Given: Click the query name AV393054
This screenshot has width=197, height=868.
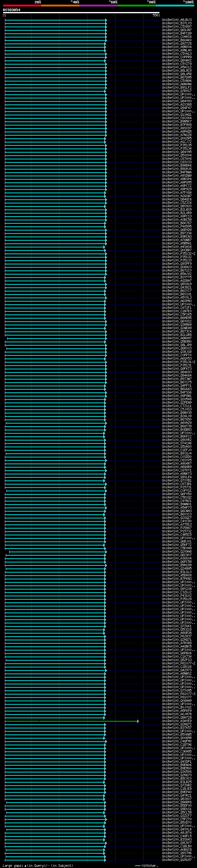Looking at the screenshot, I should [11, 10].
